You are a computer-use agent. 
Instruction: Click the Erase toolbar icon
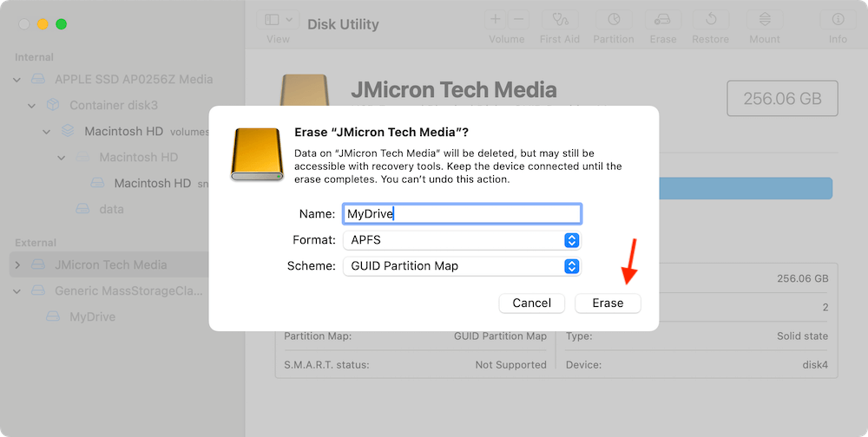[x=662, y=20]
